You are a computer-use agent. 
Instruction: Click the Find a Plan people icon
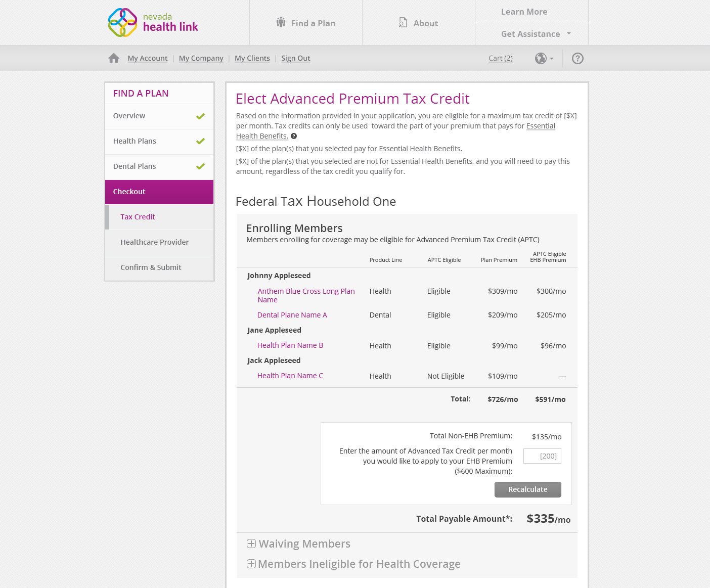281,22
